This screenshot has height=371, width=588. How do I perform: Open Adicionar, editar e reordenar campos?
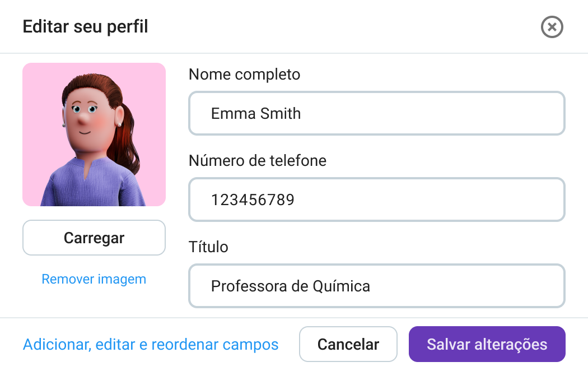(151, 344)
